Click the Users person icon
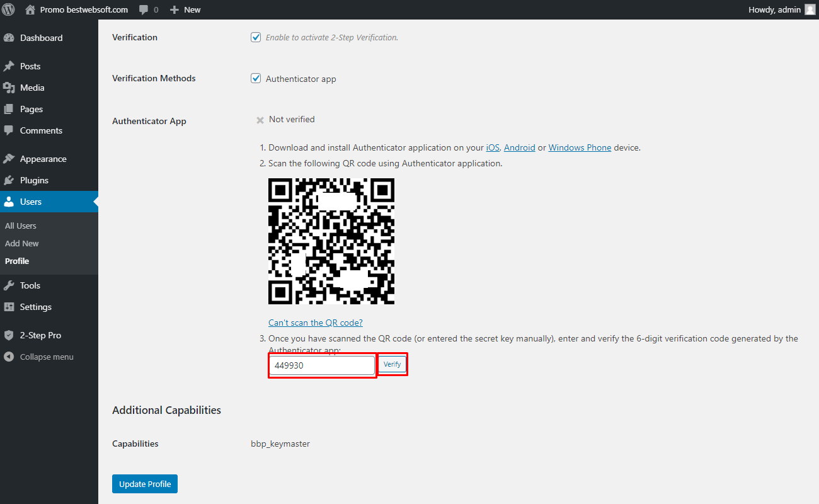Screen dimensions: 819x504 point(9,202)
